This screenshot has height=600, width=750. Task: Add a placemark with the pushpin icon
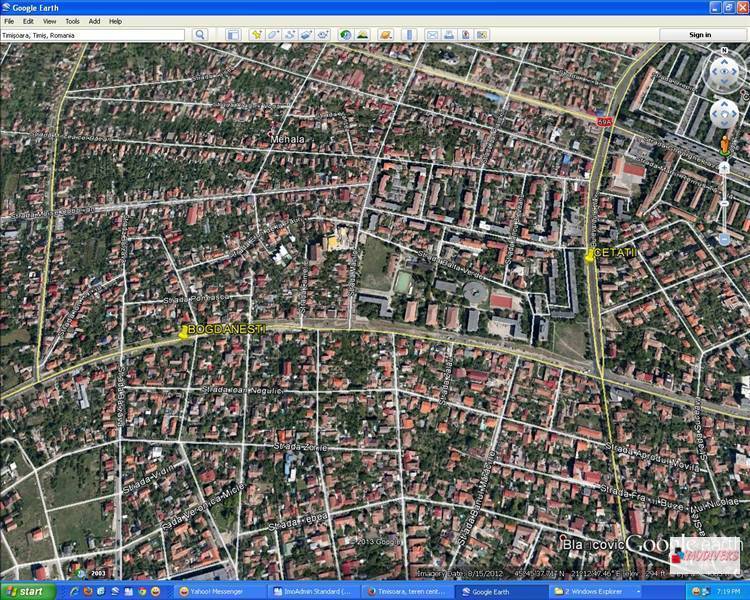(x=257, y=35)
